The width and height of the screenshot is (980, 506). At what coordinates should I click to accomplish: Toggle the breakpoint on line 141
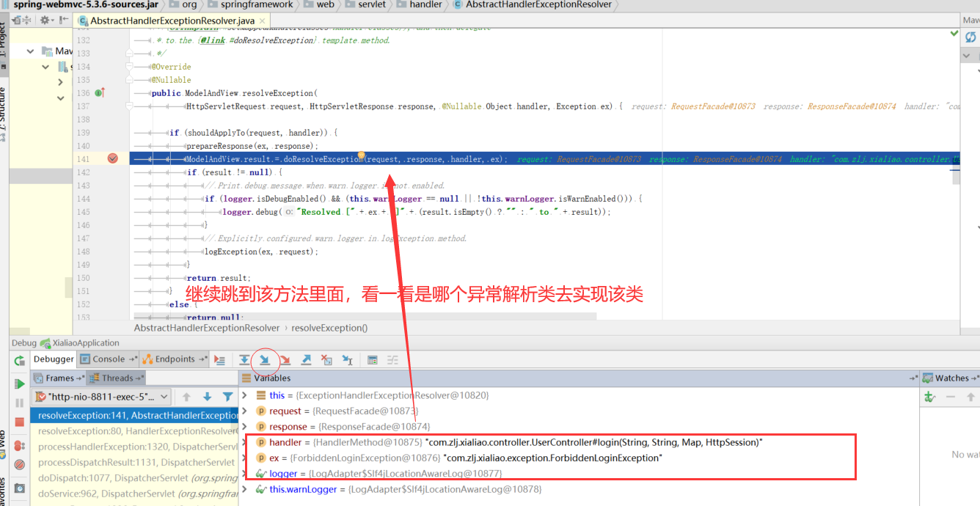[x=112, y=158]
